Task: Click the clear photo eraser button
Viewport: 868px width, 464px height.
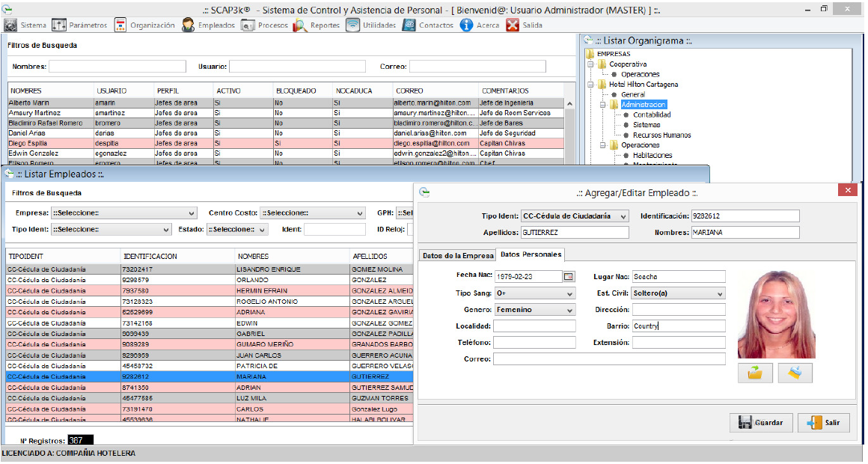Action: tap(795, 373)
